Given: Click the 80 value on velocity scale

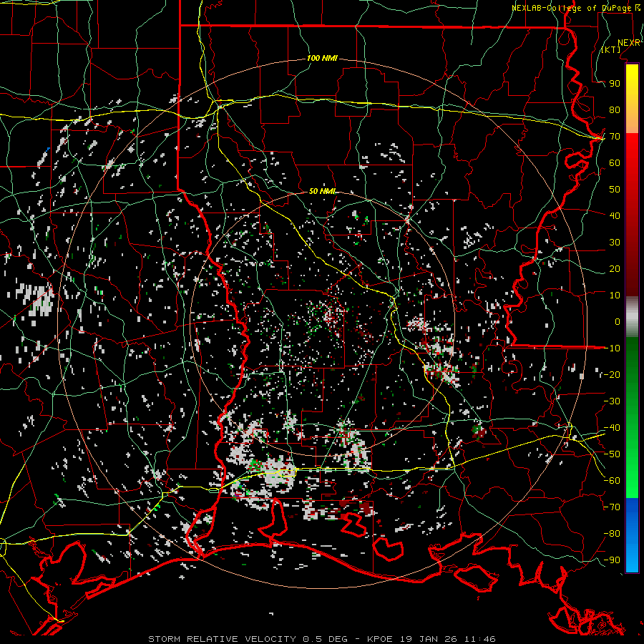Looking at the screenshot, I should [x=615, y=110].
